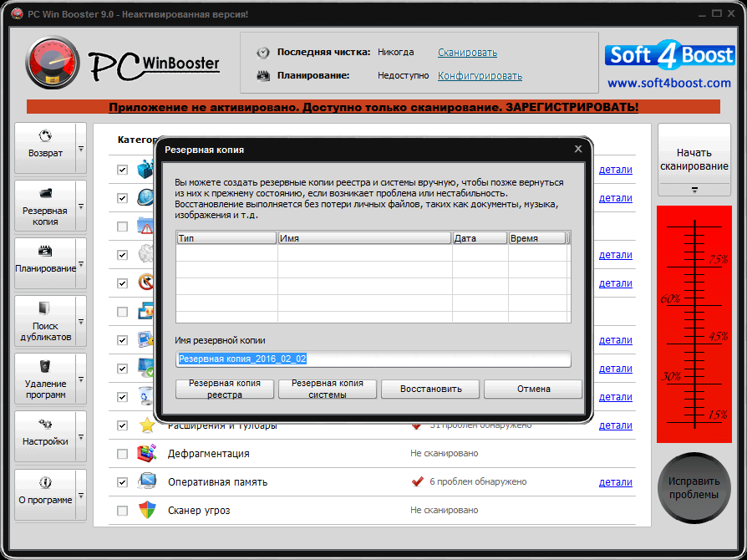Open the О программе sidebar button
The width and height of the screenshot is (747, 560).
pos(45,495)
